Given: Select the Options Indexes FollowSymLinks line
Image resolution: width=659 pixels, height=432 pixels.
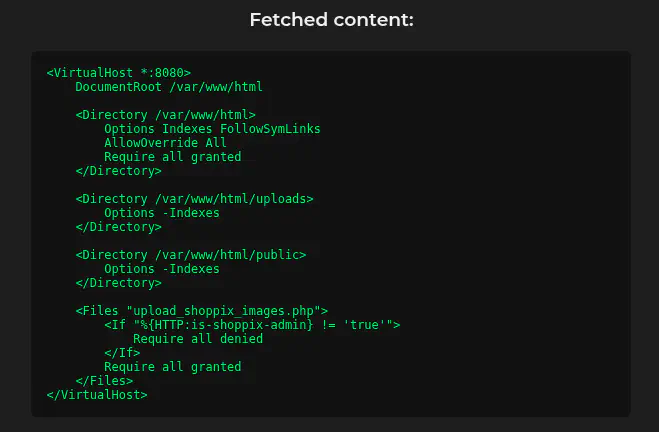Looking at the screenshot, I should [212, 129].
